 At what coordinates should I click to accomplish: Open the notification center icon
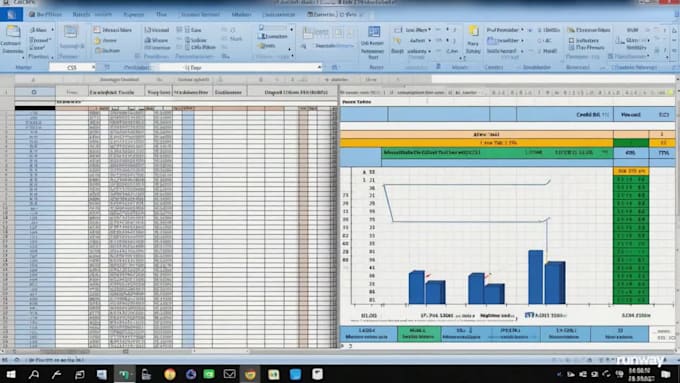(x=666, y=374)
